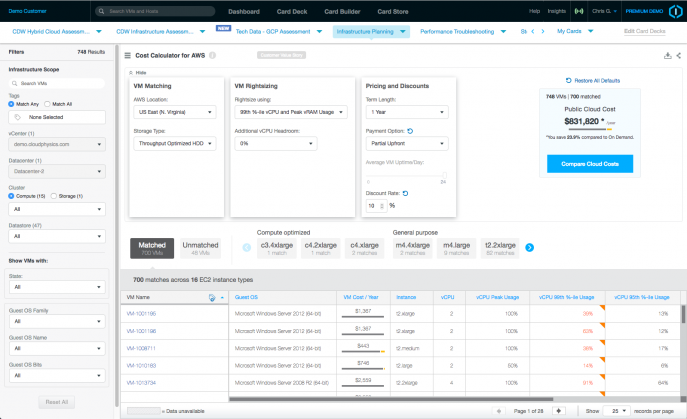Reset Payment Option with its refresh icon
The width and height of the screenshot is (687, 419).
tap(411, 131)
